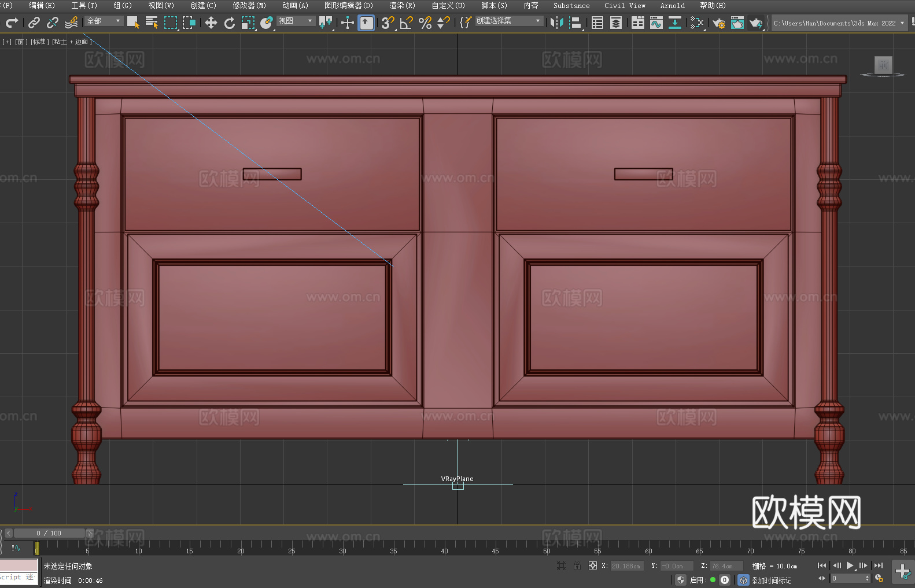Open the selection filter dropdown showing 全部
Viewport: 915px width, 588px height.
[x=104, y=21]
